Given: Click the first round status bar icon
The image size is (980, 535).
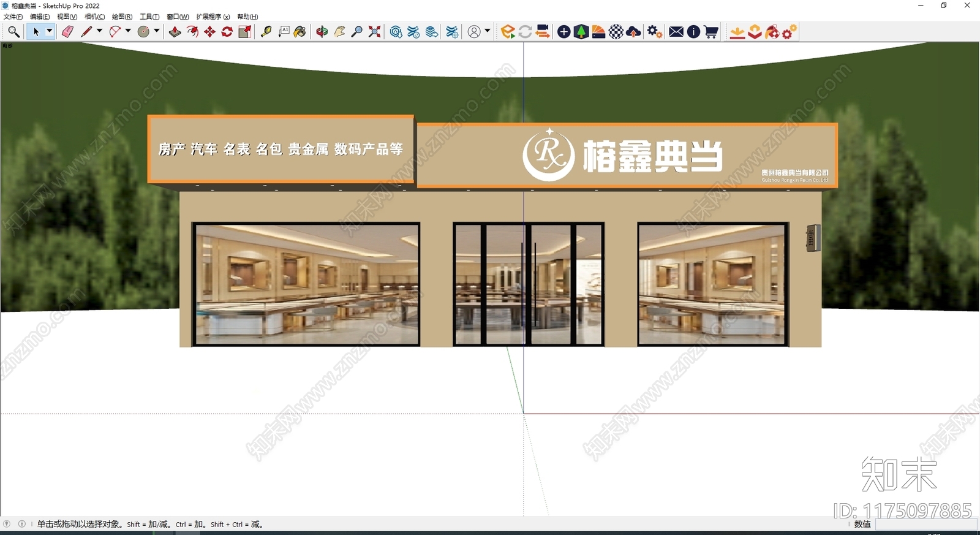Looking at the screenshot, I should tap(7, 524).
